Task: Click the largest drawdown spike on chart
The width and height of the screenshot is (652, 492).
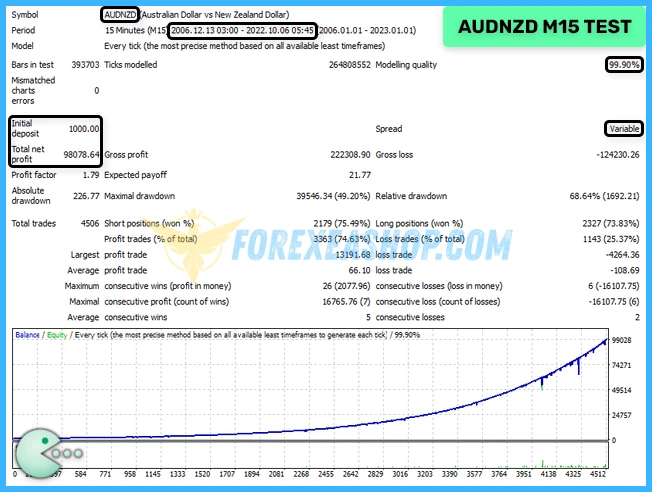Action: click(x=579, y=368)
